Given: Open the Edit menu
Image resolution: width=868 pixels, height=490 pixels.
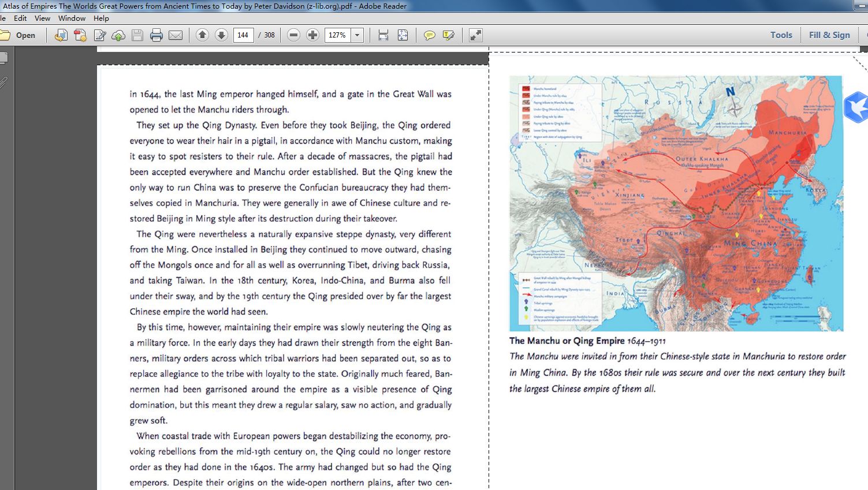Looking at the screenshot, I should pos(20,18).
